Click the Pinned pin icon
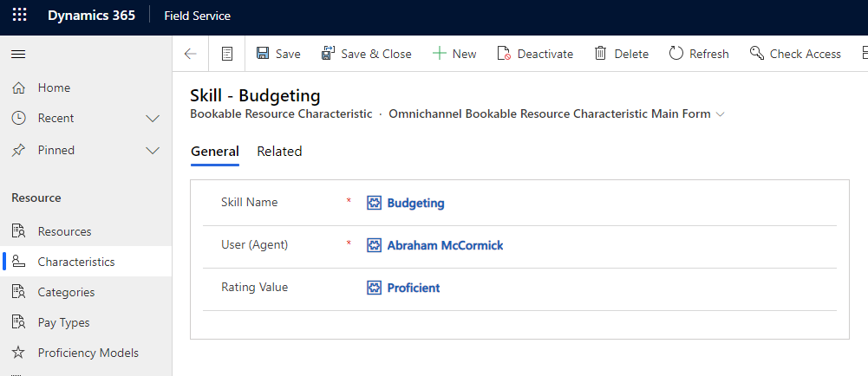The width and height of the screenshot is (868, 376). [x=19, y=151]
